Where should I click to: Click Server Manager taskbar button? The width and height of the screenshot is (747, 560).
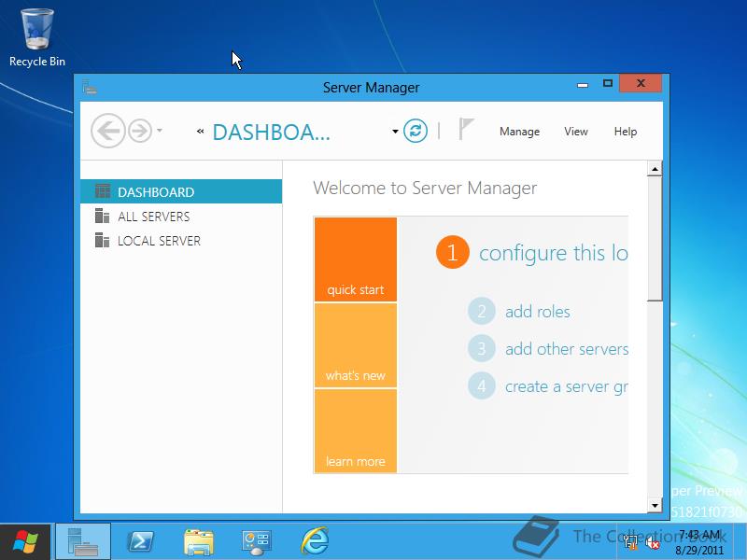click(x=83, y=542)
